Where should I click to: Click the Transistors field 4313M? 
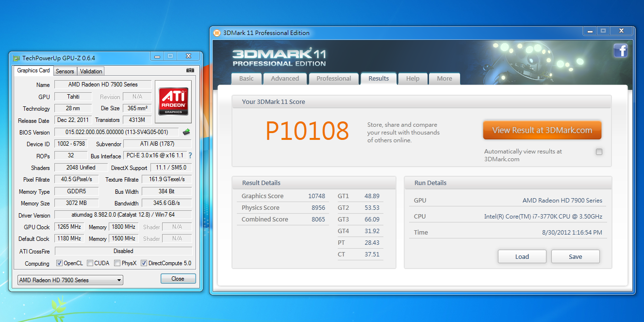click(137, 120)
